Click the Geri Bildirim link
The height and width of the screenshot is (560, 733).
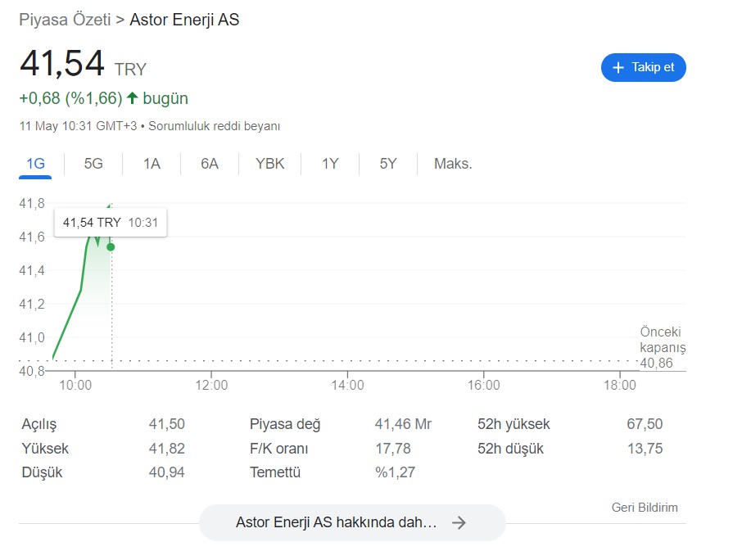(645, 508)
